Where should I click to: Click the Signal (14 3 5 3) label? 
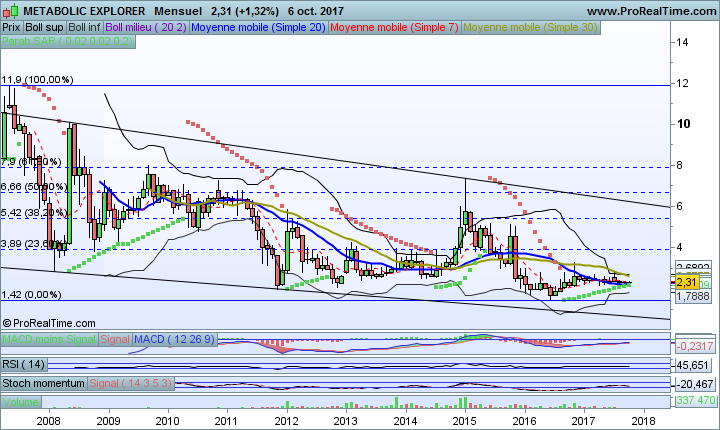tap(130, 383)
